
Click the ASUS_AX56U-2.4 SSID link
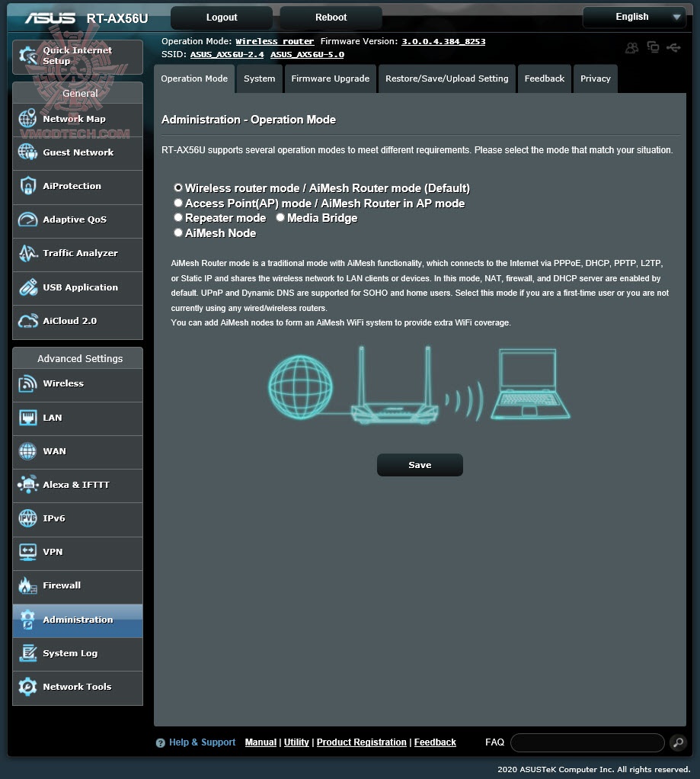tap(227, 54)
